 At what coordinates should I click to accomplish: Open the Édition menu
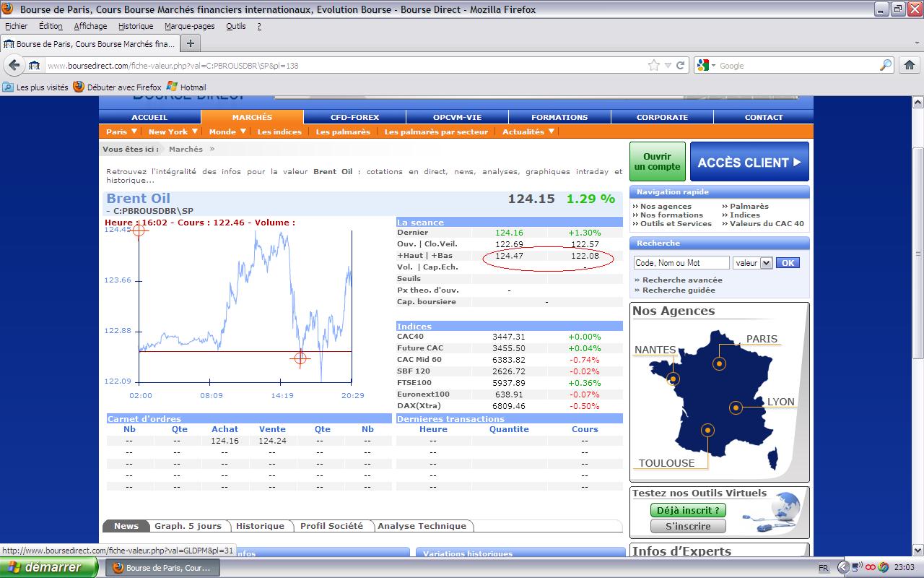coord(51,26)
